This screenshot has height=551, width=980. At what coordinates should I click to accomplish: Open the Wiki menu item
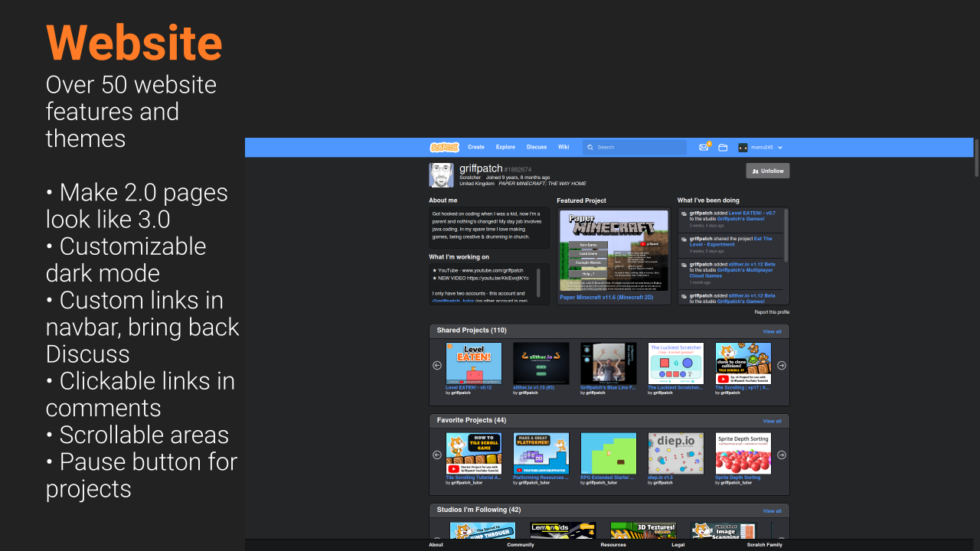click(x=563, y=147)
